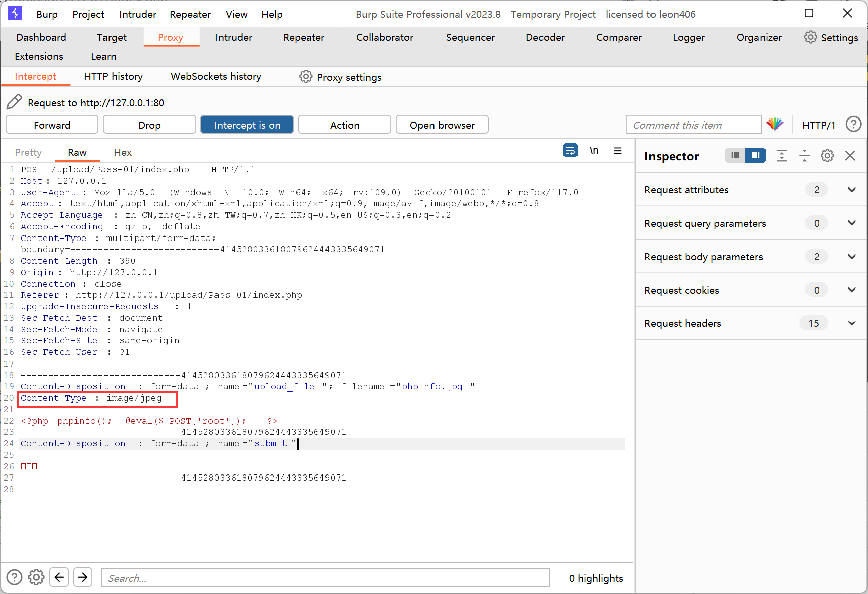Open the Organizer tab
The height and width of the screenshot is (594, 868).
pyautogui.click(x=759, y=37)
